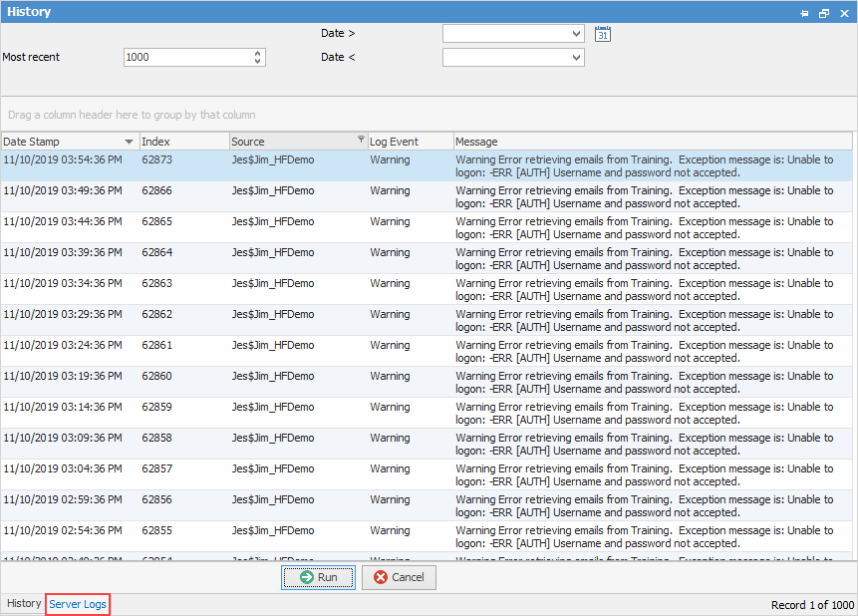The height and width of the screenshot is (616, 858).
Task: Click the down arrow on the Most recent spinner
Action: (x=258, y=61)
